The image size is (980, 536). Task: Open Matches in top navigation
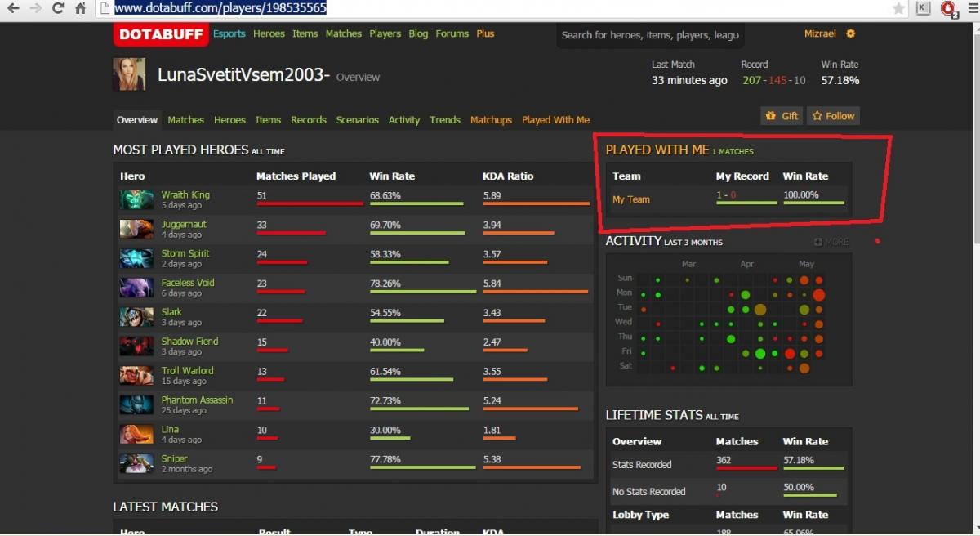(x=343, y=33)
